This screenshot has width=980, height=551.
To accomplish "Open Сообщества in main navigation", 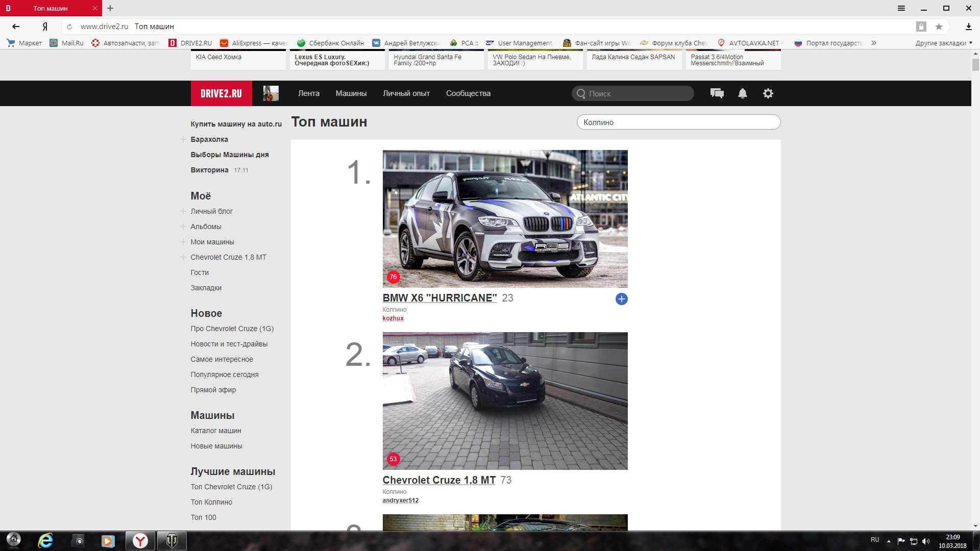I will (x=468, y=93).
